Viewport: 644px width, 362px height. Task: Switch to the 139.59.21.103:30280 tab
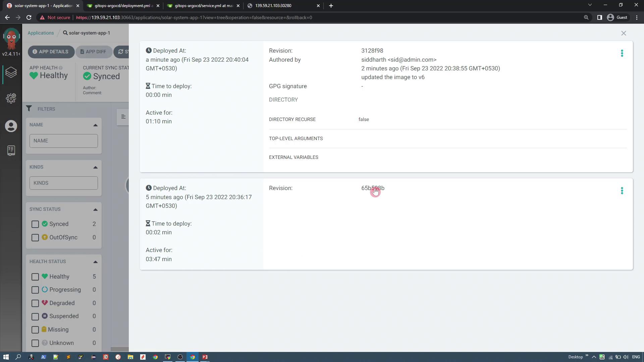273,6
